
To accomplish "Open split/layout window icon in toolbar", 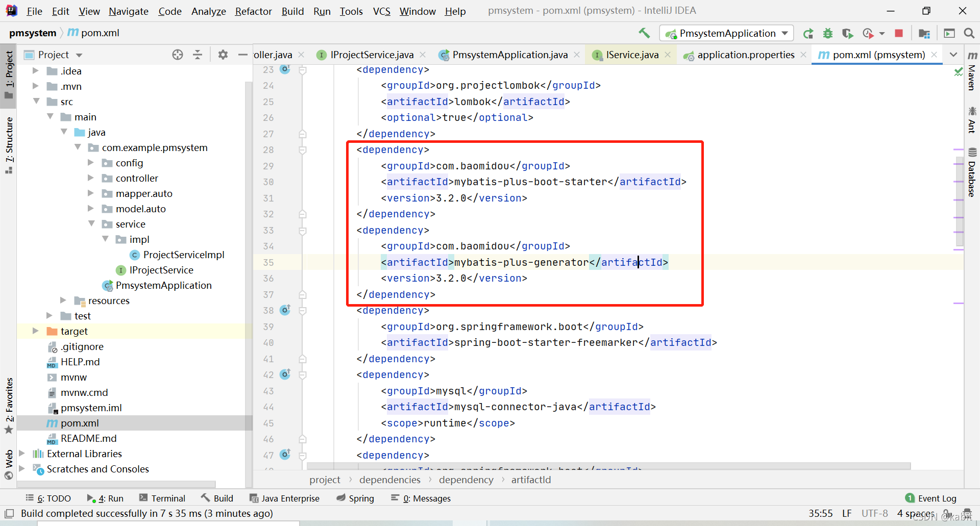I will click(949, 34).
